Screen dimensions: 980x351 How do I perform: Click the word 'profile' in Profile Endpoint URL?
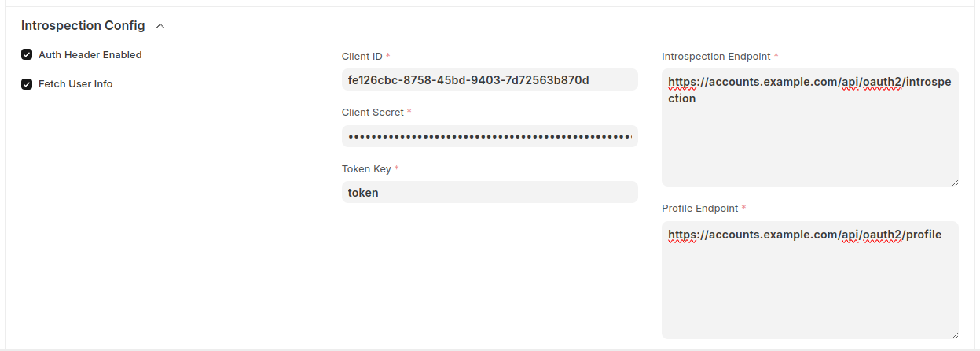[x=923, y=235]
